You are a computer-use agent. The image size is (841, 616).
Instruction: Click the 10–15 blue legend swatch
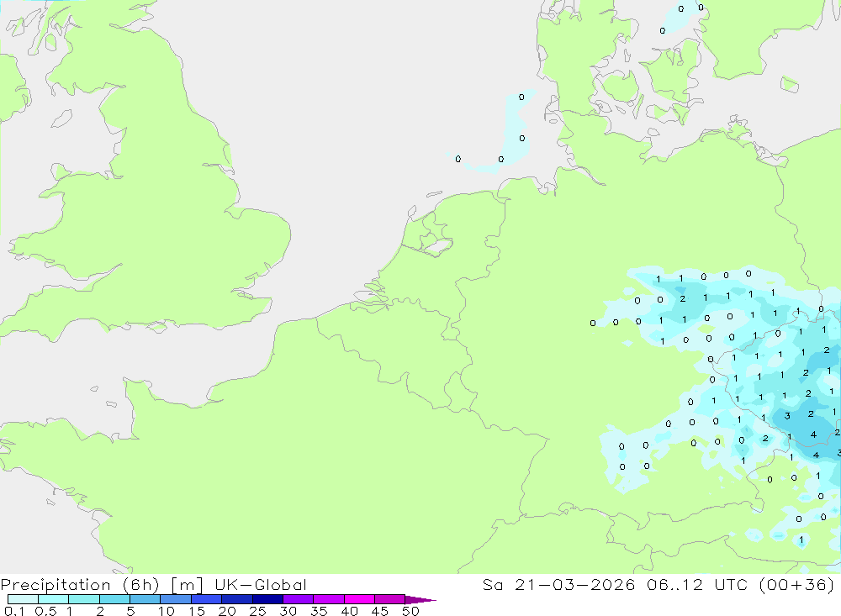(x=176, y=599)
